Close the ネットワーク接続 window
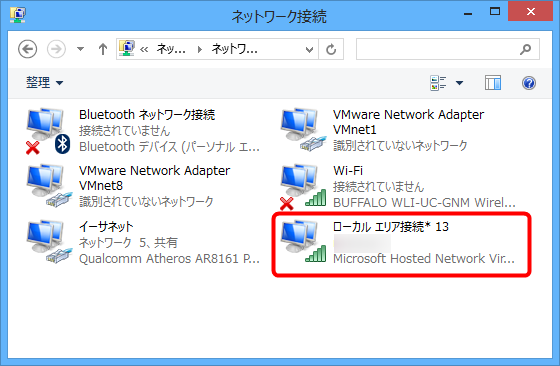 [x=530, y=11]
